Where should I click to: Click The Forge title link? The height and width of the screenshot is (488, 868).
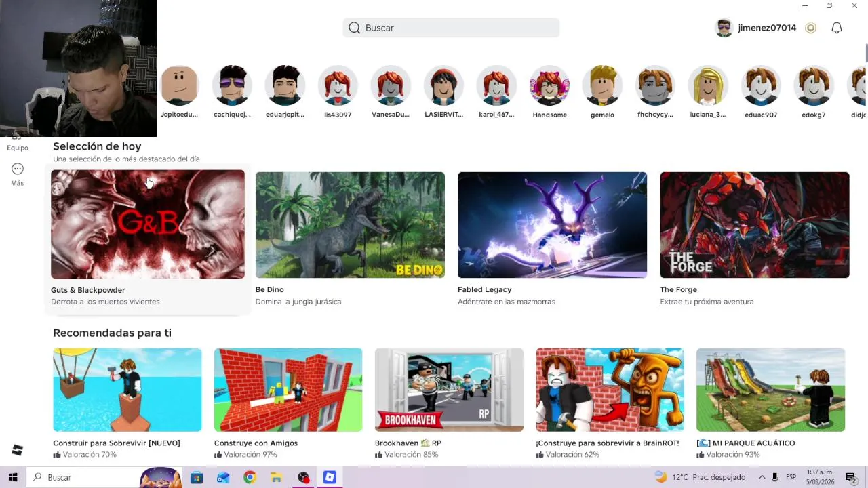point(679,289)
